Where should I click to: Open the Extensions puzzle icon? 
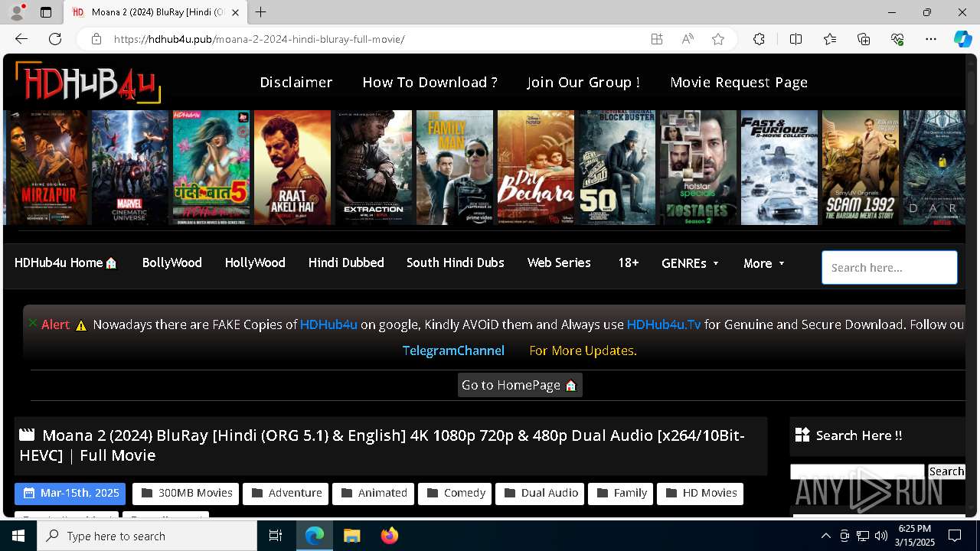[759, 39]
